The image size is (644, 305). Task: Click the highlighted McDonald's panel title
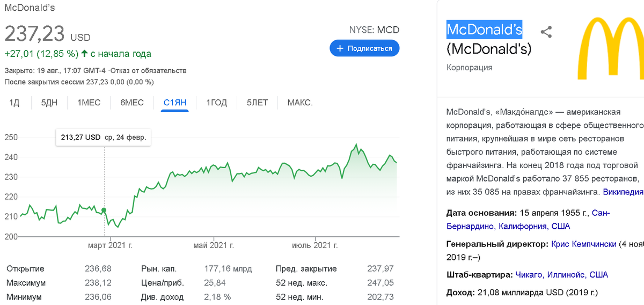click(x=484, y=29)
